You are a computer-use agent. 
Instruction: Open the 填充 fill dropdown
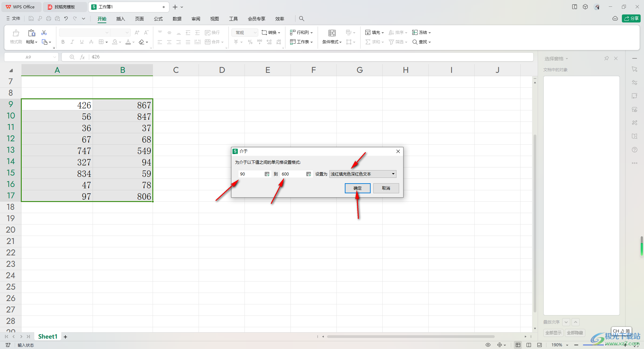tap(374, 33)
